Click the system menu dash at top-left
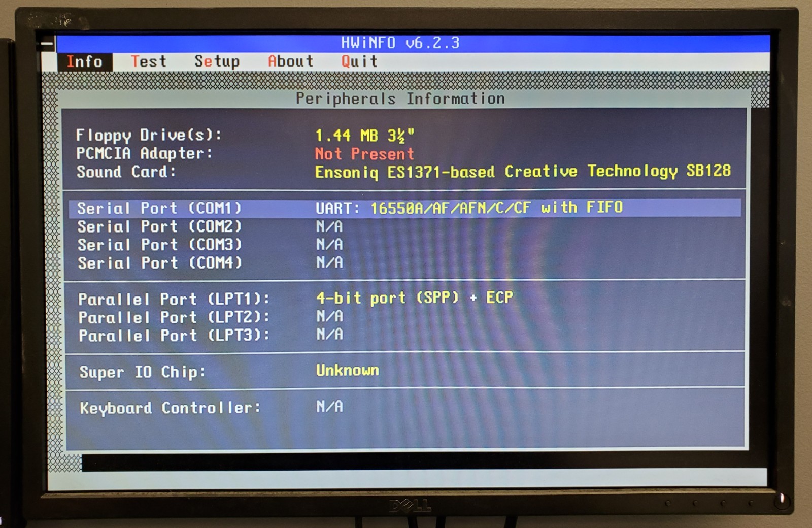Viewport: 812px width, 528px height. tap(47, 43)
